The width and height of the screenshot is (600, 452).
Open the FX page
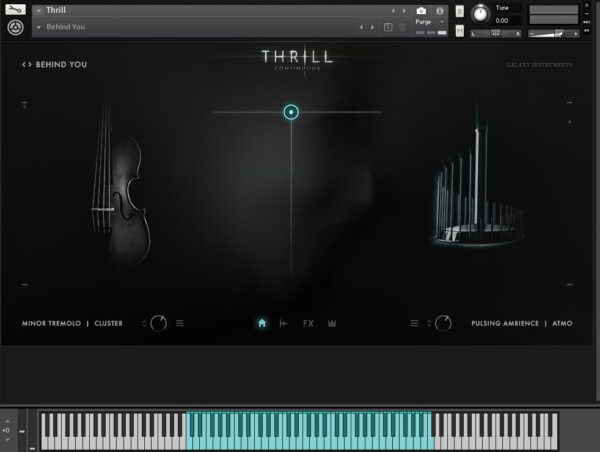coord(308,324)
